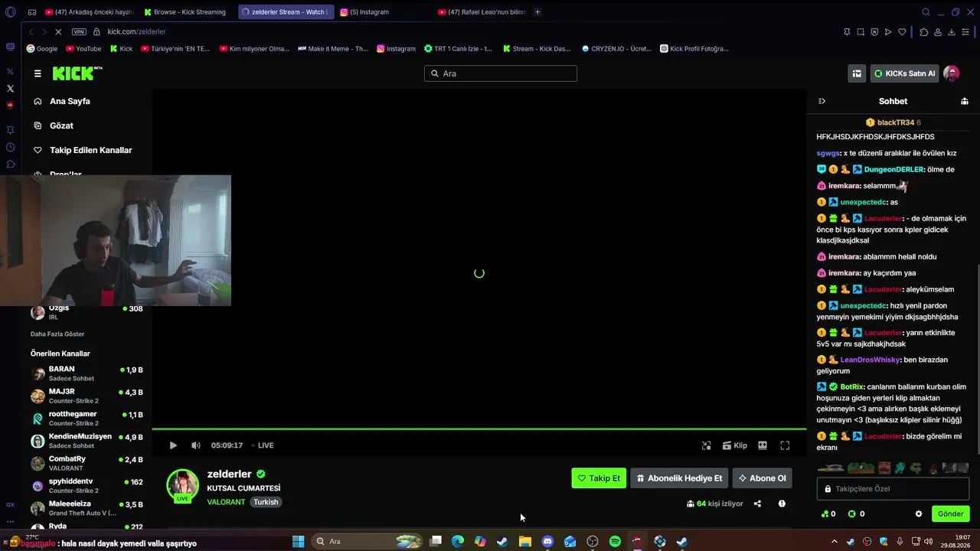Create a clip with Klip button

tap(735, 445)
